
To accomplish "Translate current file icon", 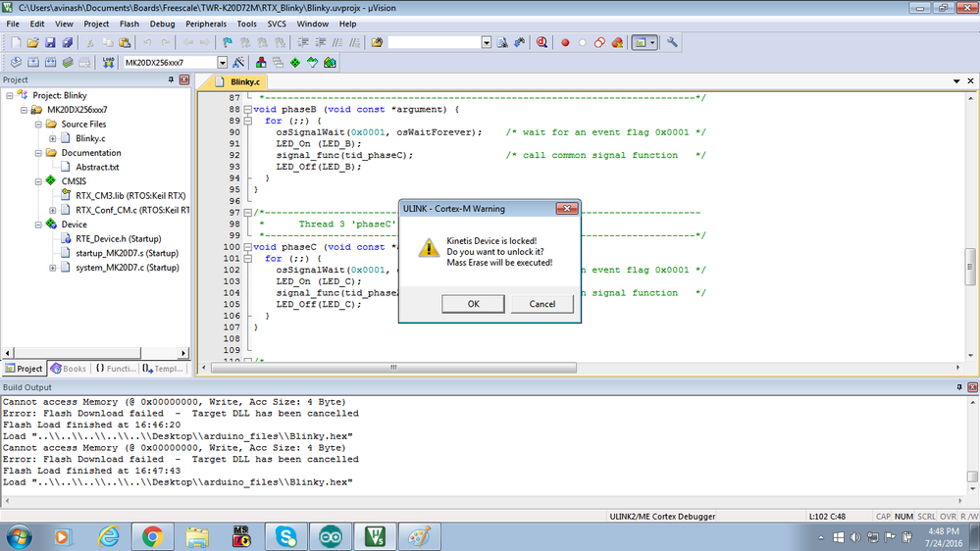I will point(16,63).
